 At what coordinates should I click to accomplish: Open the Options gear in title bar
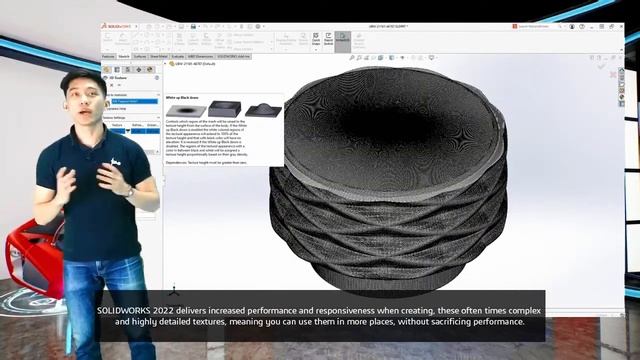click(258, 27)
